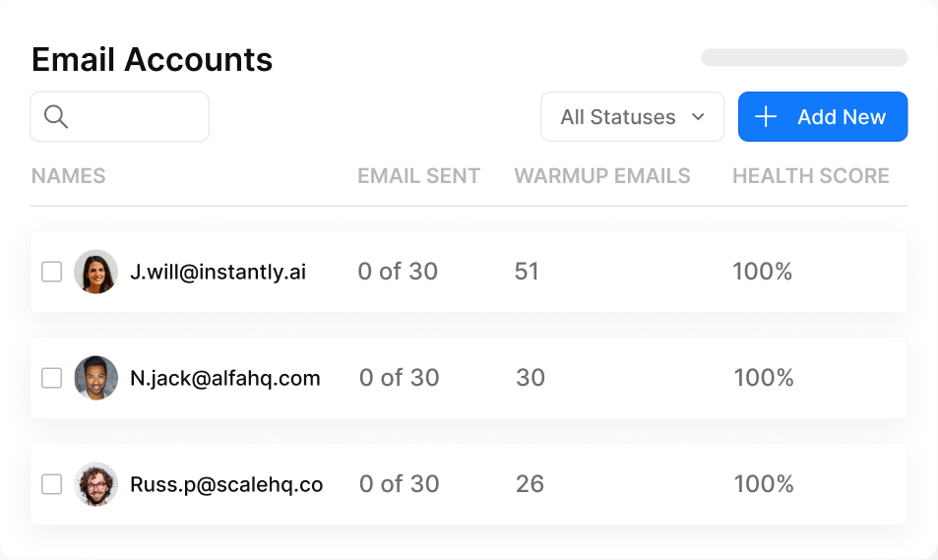Open the J.will@instantly.ai email link
Image resolution: width=938 pixels, height=560 pixels.
click(218, 272)
